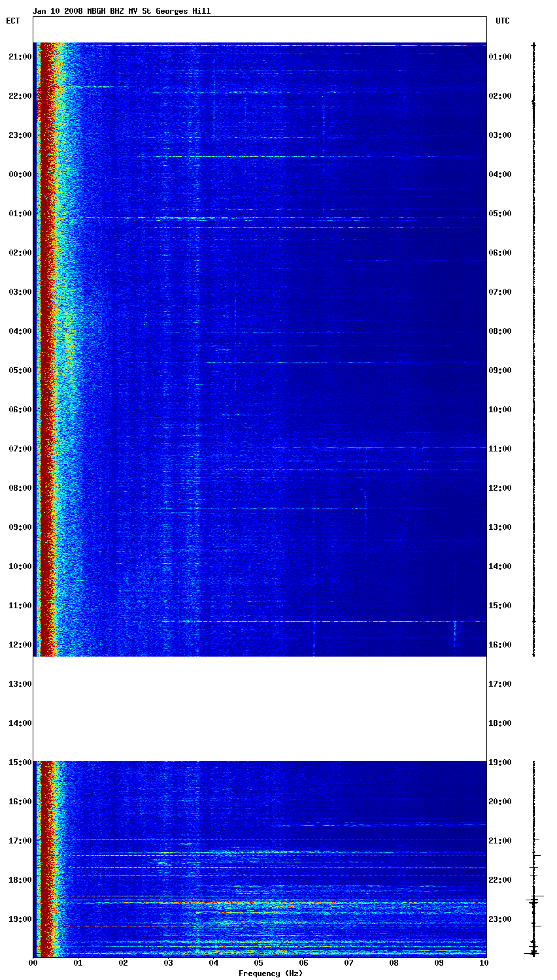Image resolution: width=557 pixels, height=980 pixels.
Task: Select the 09:00 label on ECT axis
Action: 20,527
